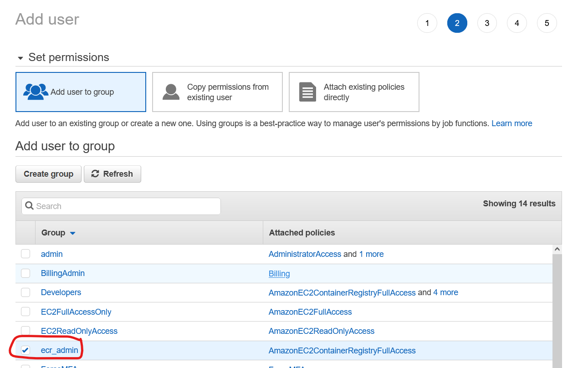Open the Developers group link
The image size is (588, 368).
pos(61,292)
